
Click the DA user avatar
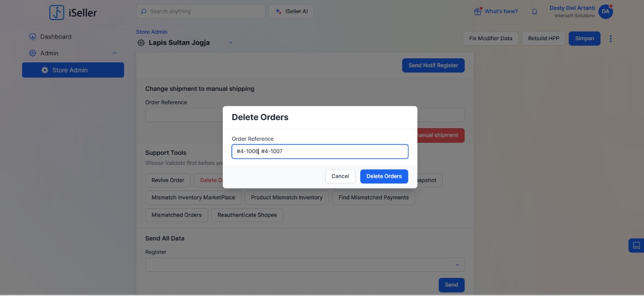pos(605,12)
